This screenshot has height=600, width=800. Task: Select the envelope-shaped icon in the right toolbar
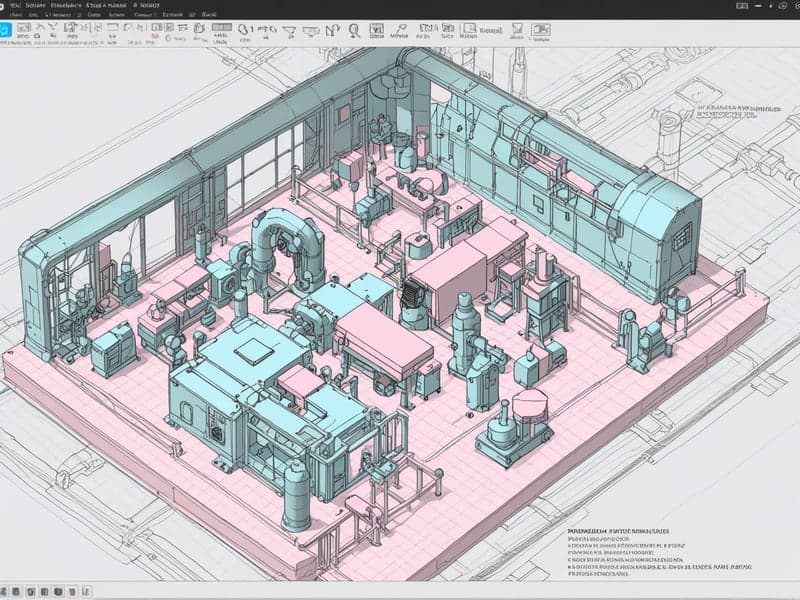515,30
